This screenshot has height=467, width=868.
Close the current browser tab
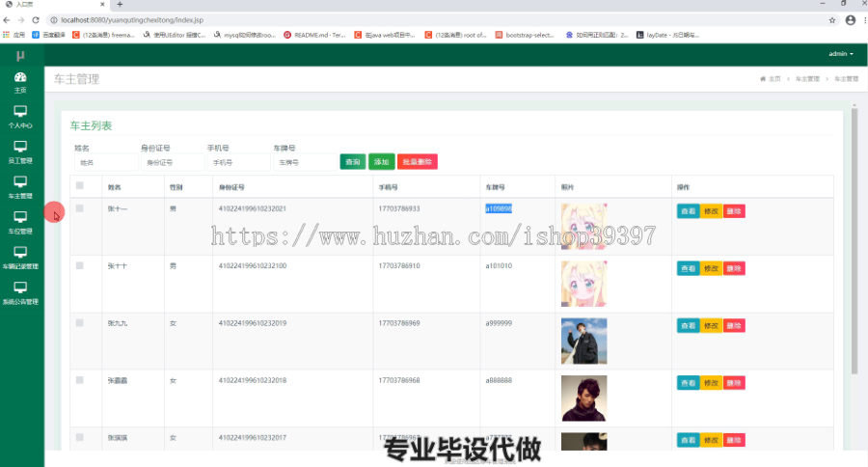click(102, 5)
